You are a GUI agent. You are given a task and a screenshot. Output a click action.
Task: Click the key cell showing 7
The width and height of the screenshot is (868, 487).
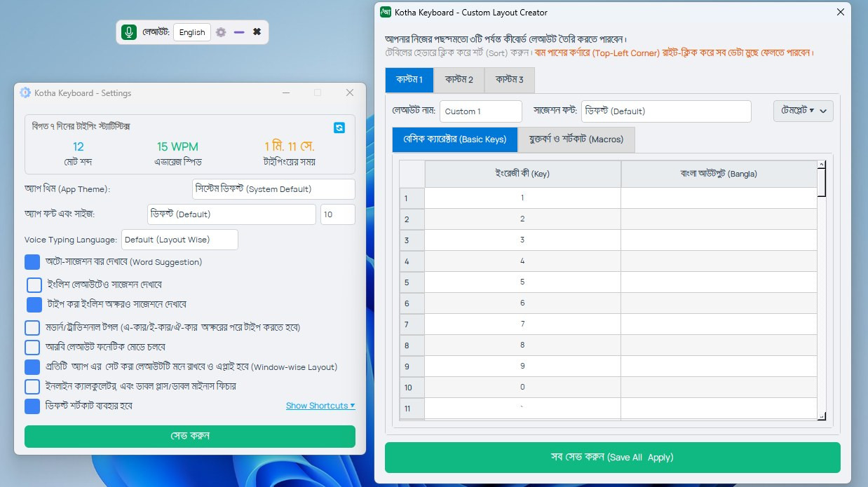tap(522, 324)
